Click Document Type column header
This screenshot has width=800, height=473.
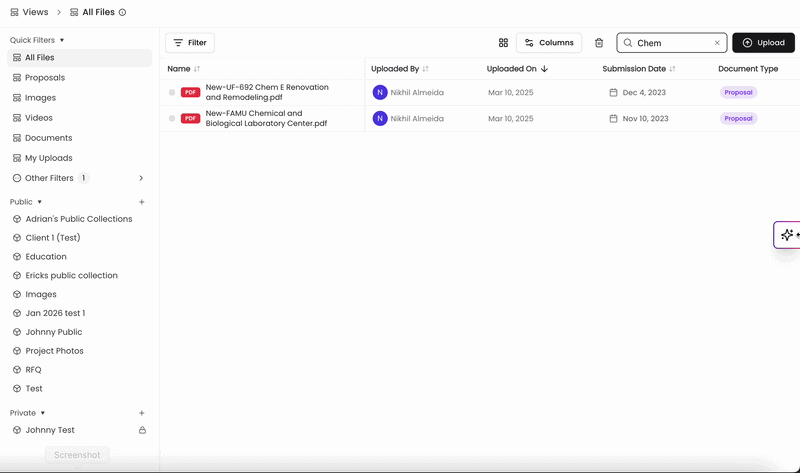[x=748, y=69]
